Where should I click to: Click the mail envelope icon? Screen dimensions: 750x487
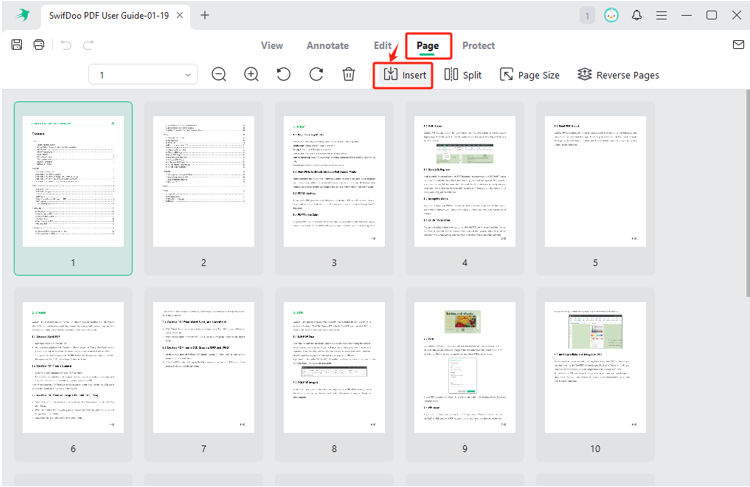point(739,45)
